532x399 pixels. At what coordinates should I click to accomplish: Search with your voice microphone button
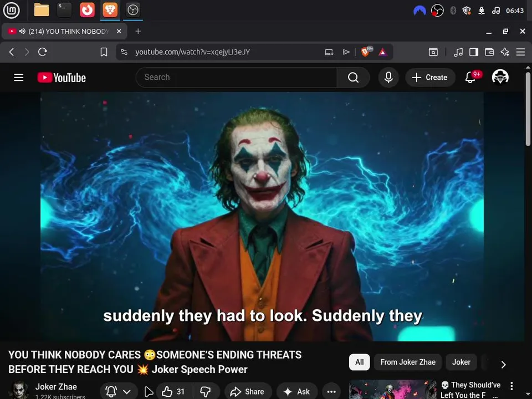tap(388, 78)
